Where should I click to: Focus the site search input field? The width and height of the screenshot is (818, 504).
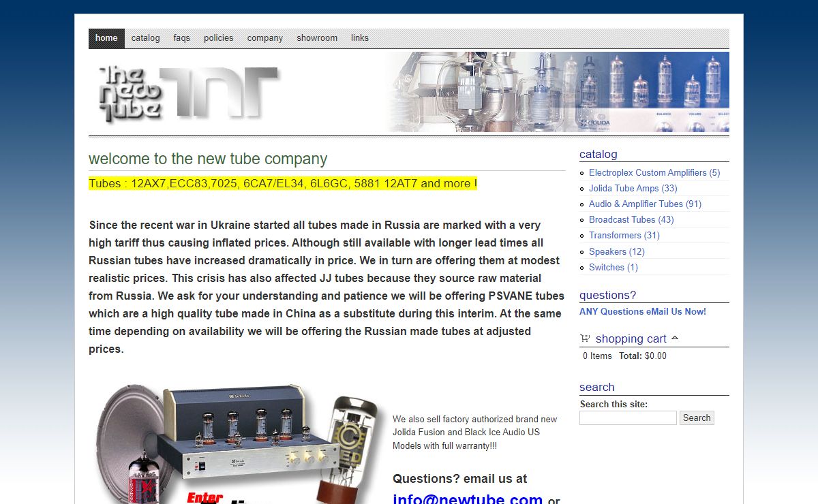628,418
